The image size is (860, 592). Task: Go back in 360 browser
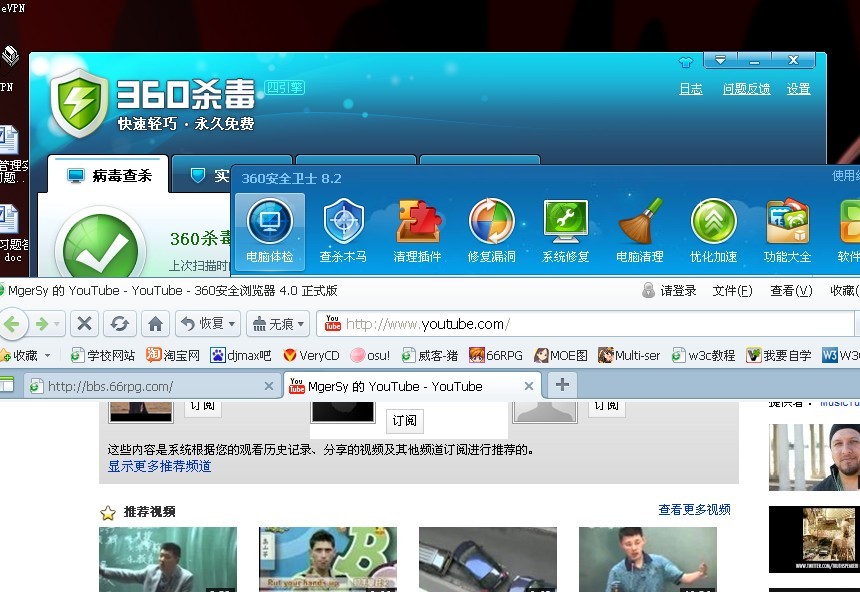pyautogui.click(x=12, y=324)
